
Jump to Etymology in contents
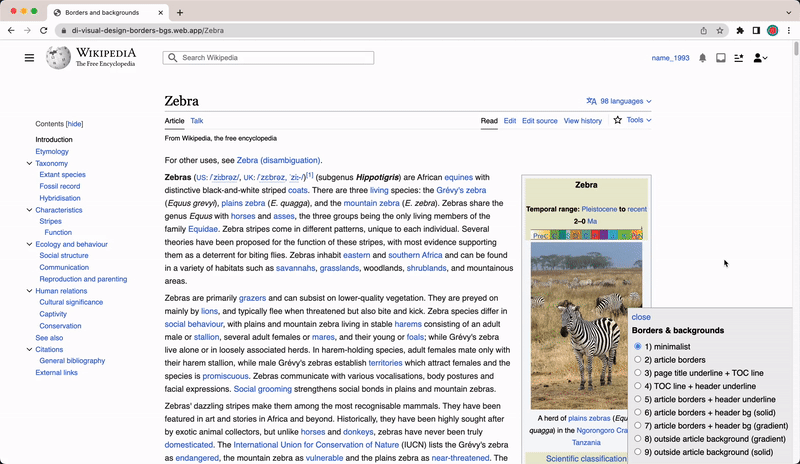coord(52,152)
